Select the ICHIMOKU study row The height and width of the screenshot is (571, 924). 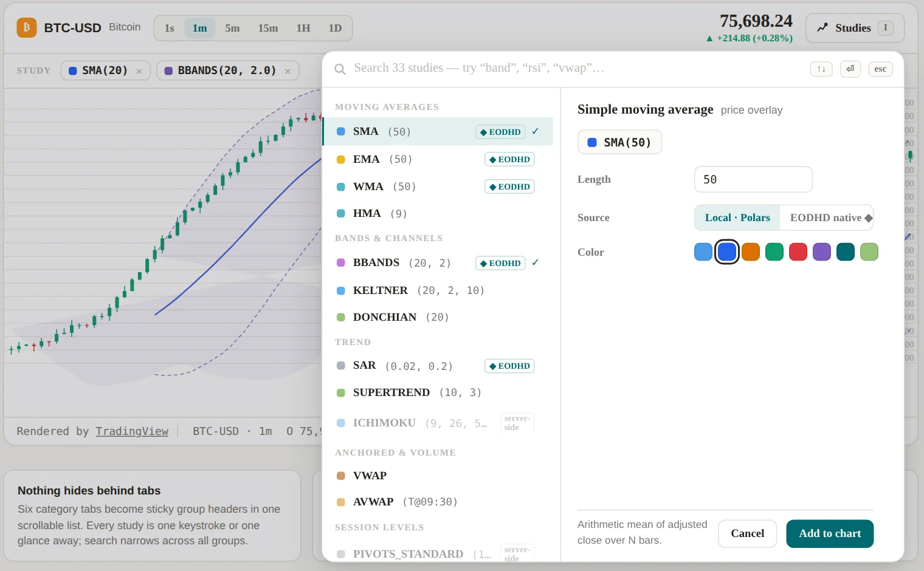tap(438, 423)
